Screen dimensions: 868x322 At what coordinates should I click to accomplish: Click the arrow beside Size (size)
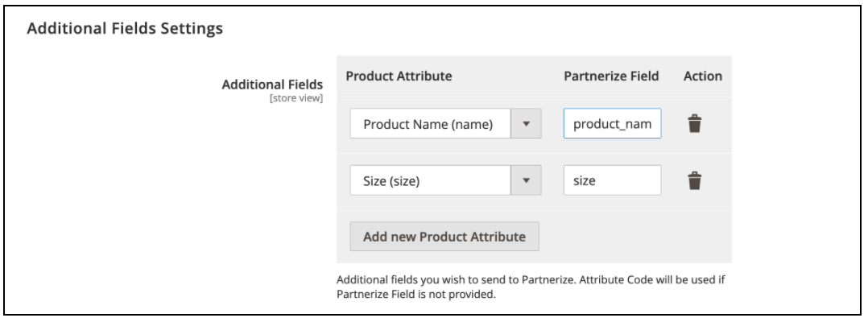click(x=526, y=180)
